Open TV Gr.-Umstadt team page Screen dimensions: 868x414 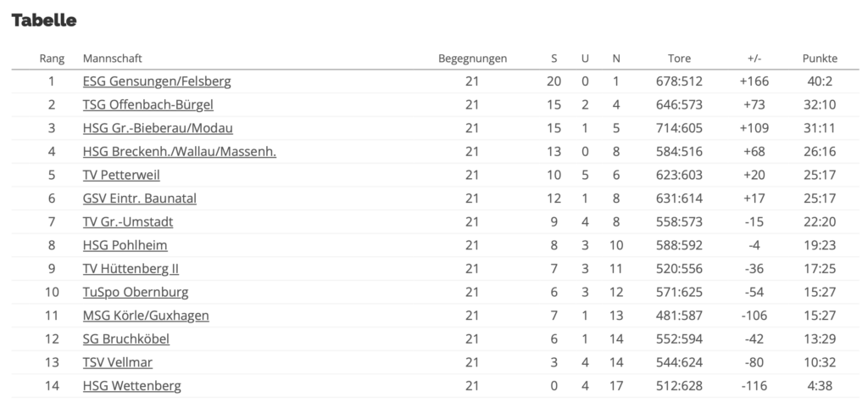coord(128,222)
